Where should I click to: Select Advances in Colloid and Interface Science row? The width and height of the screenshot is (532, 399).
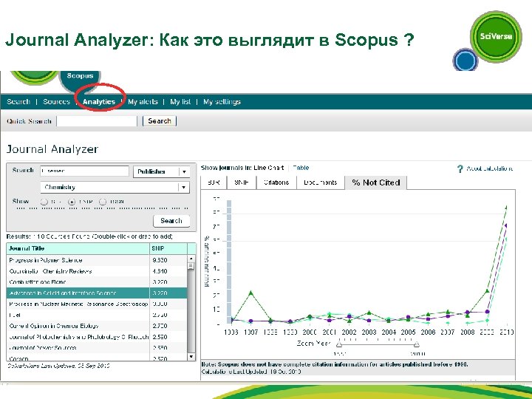pos(97,293)
